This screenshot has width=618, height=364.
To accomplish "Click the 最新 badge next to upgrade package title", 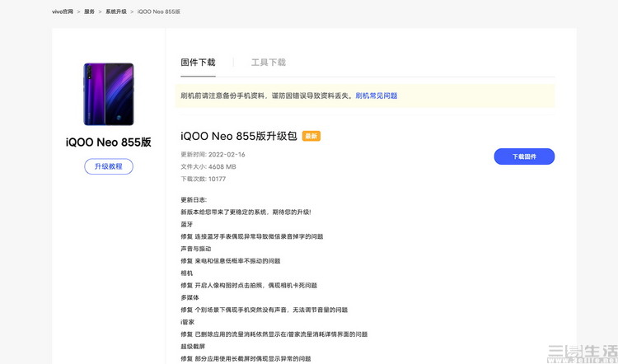I will (311, 136).
